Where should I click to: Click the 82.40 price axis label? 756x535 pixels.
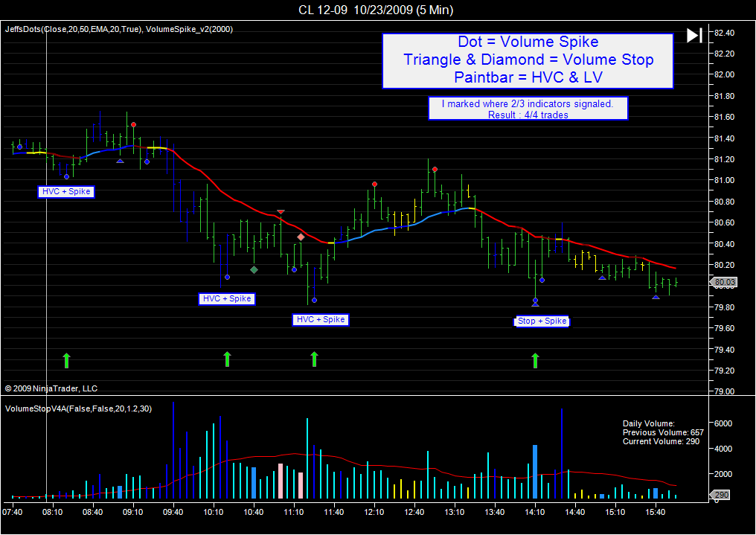pos(724,33)
